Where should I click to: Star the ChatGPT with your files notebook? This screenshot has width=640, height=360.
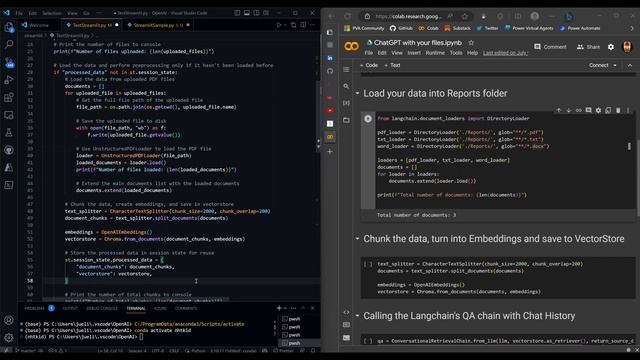point(471,42)
